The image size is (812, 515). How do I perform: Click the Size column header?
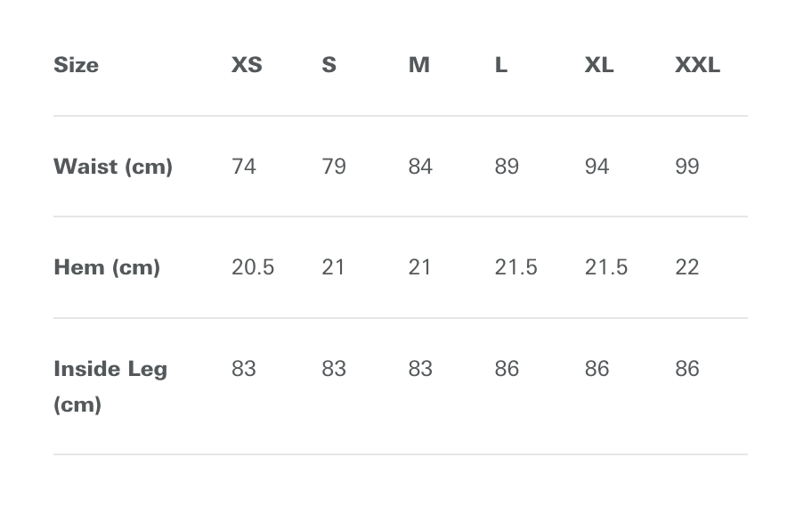coord(77,65)
